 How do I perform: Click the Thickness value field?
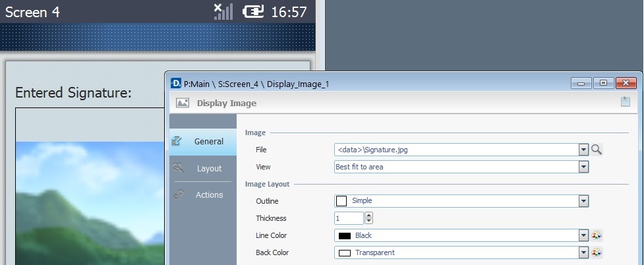pyautogui.click(x=349, y=219)
